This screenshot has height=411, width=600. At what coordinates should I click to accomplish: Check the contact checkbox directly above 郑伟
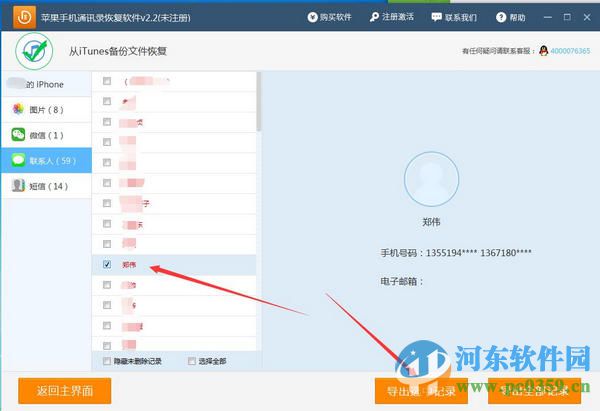coord(107,244)
